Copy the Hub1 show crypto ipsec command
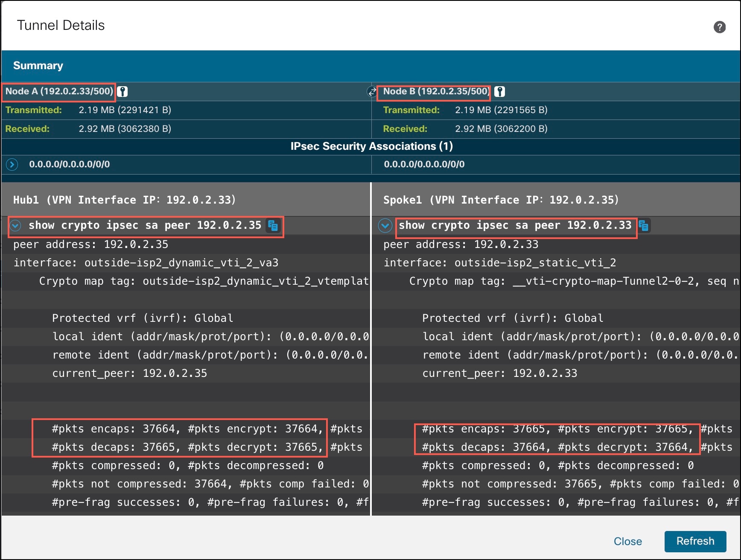This screenshot has height=560, width=741. [273, 226]
